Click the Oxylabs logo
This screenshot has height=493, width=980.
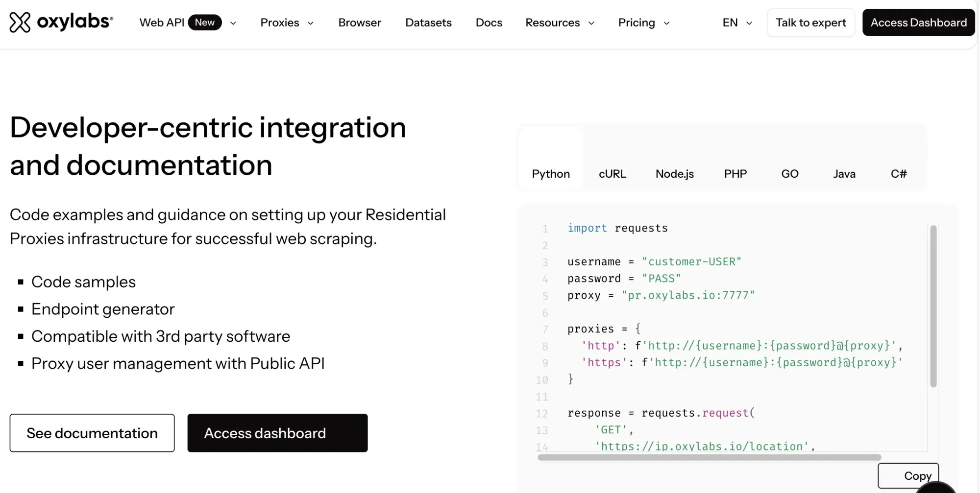(x=61, y=22)
